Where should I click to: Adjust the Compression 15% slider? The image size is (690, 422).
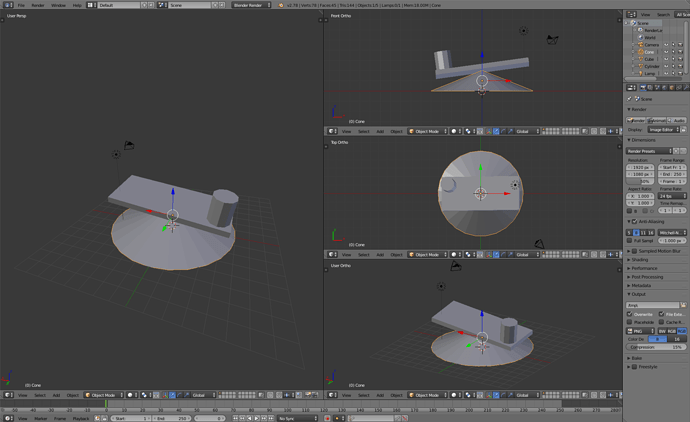[656, 347]
